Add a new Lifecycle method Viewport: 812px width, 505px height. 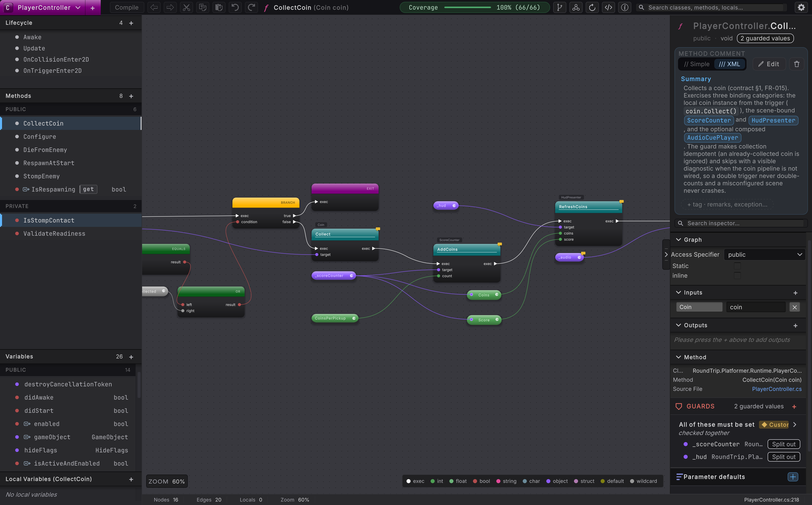[x=131, y=23]
